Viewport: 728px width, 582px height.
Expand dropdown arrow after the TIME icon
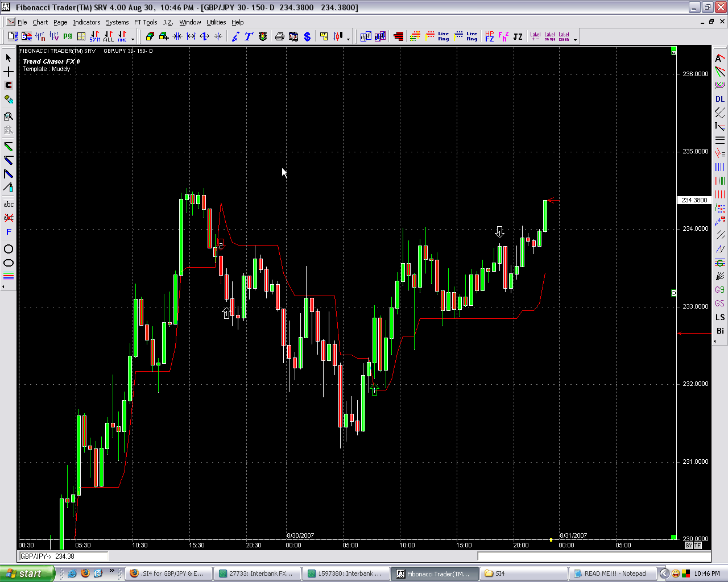click(133, 39)
